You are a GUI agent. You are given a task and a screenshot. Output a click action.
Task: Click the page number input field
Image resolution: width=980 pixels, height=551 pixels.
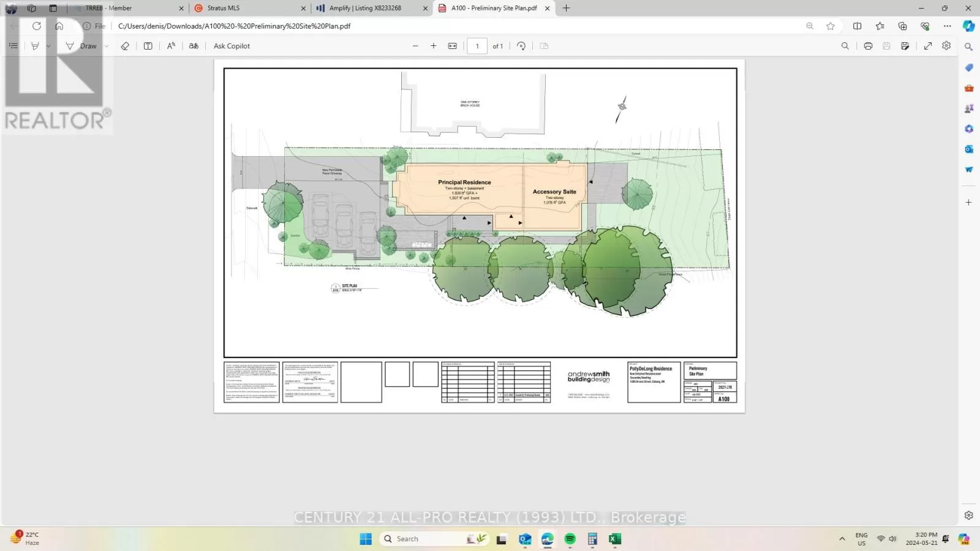pyautogui.click(x=477, y=46)
